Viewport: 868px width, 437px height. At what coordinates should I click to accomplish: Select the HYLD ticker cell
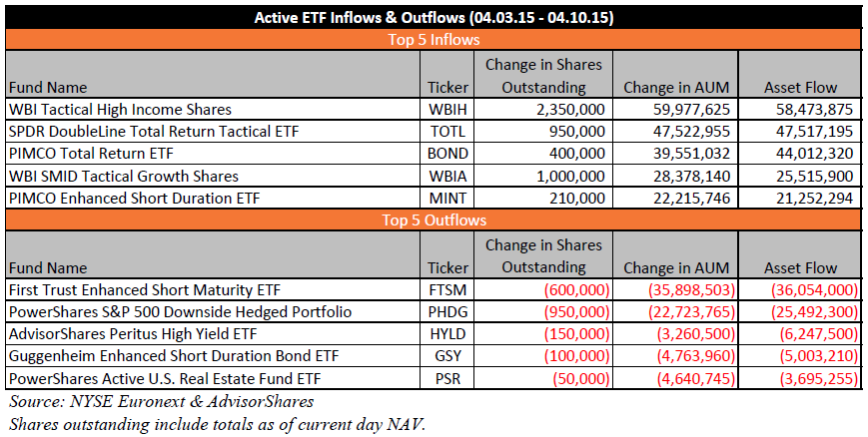[x=447, y=333]
